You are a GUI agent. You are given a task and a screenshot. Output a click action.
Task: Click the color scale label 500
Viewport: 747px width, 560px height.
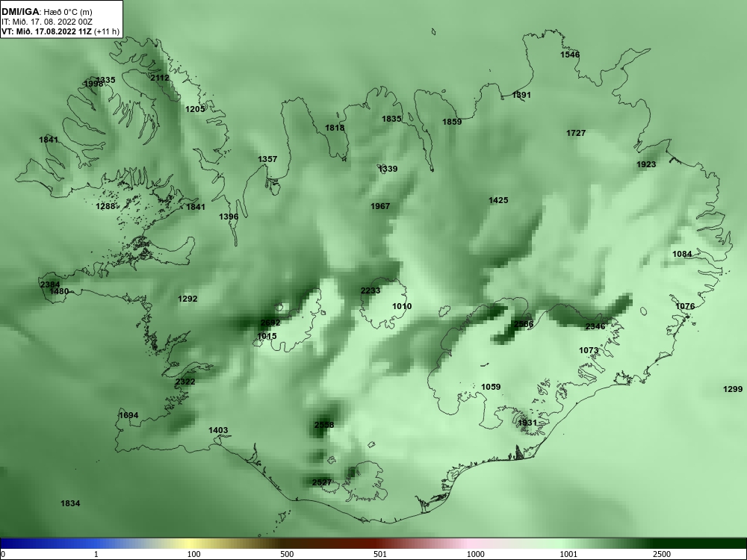point(287,554)
